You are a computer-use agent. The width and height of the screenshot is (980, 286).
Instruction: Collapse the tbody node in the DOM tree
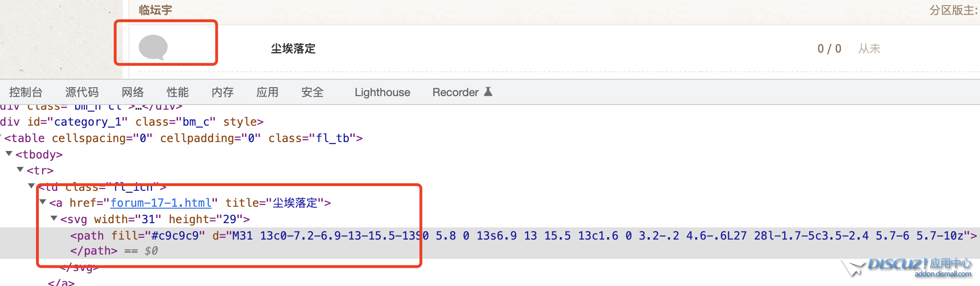(9, 154)
